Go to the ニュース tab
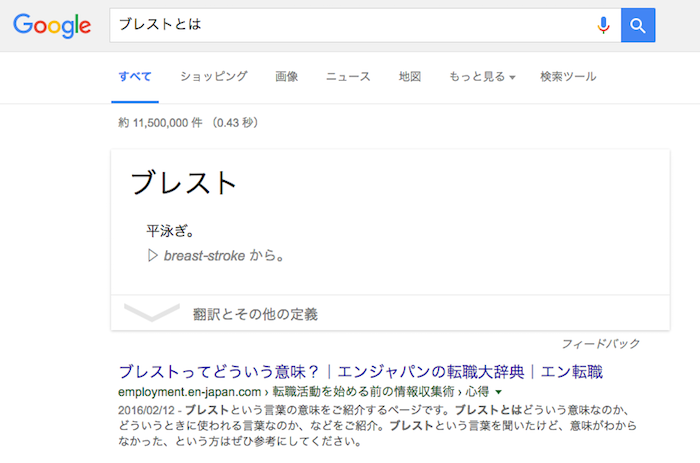 point(348,77)
